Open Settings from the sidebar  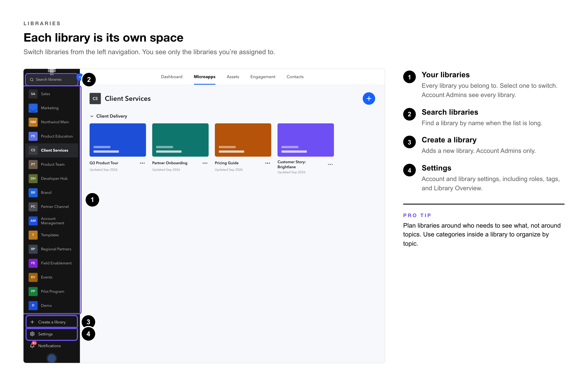(52, 334)
